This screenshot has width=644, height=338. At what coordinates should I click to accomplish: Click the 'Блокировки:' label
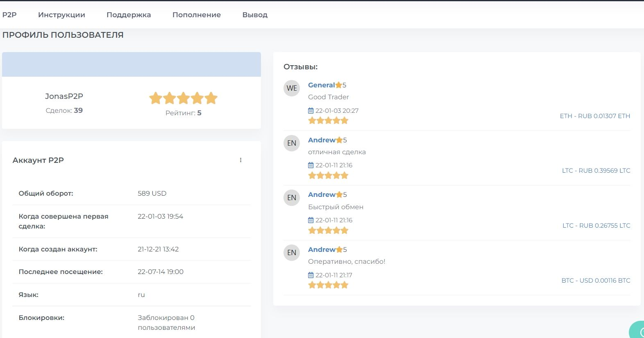pyautogui.click(x=41, y=317)
